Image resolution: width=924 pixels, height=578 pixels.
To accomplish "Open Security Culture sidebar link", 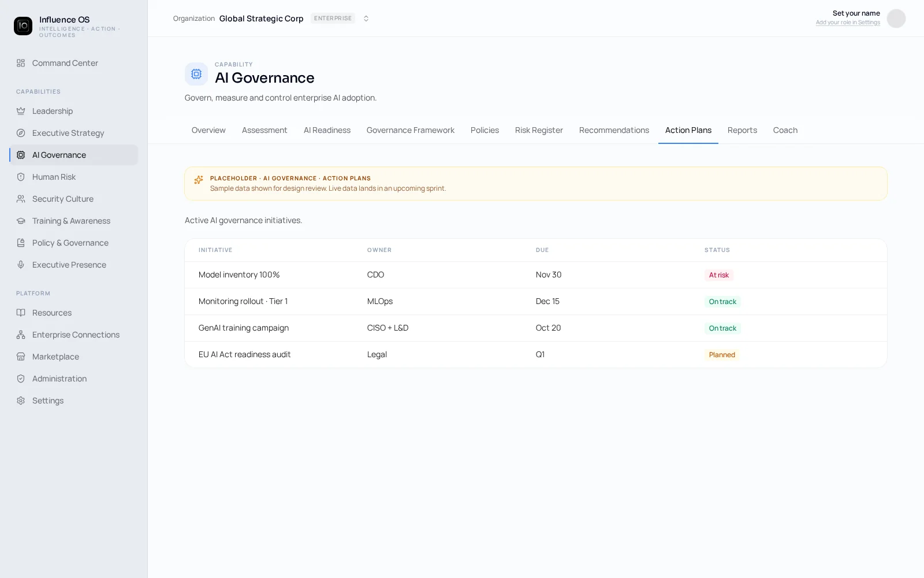I will tap(74, 199).
